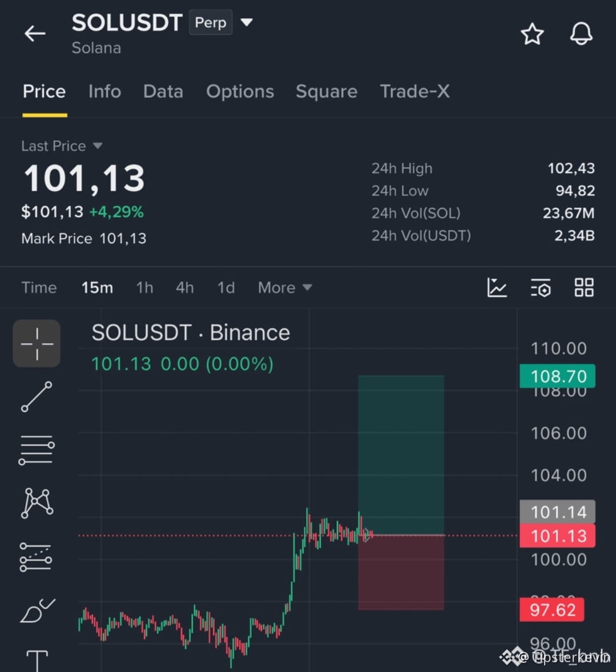Viewport: 616px width, 672px height.
Task: Click the 100.00 axis price level
Action: [558, 560]
